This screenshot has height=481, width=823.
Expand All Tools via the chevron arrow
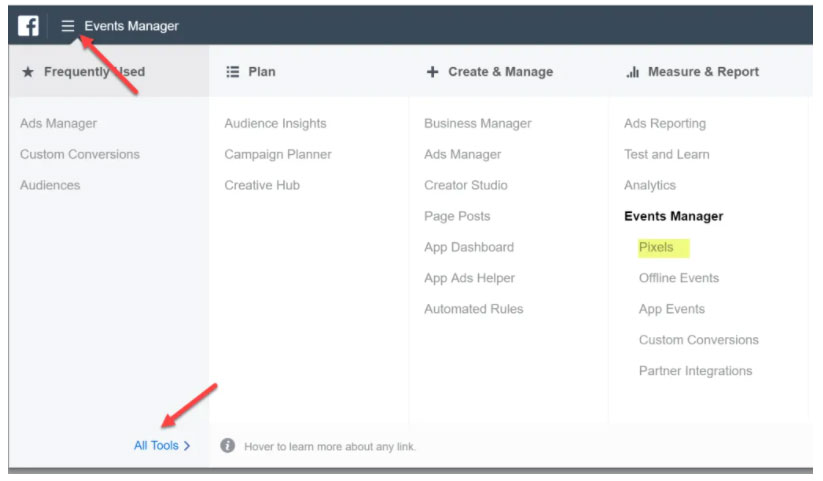click(187, 446)
